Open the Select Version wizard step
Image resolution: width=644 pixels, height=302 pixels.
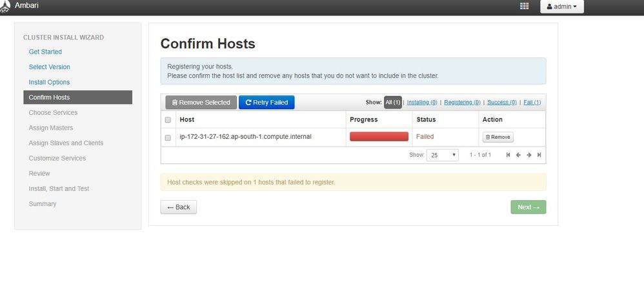point(49,67)
